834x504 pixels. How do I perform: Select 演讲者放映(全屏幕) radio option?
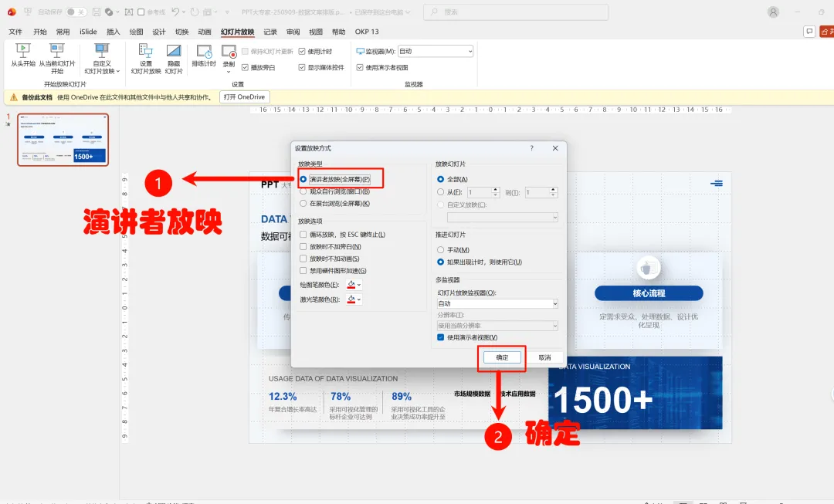click(x=303, y=179)
